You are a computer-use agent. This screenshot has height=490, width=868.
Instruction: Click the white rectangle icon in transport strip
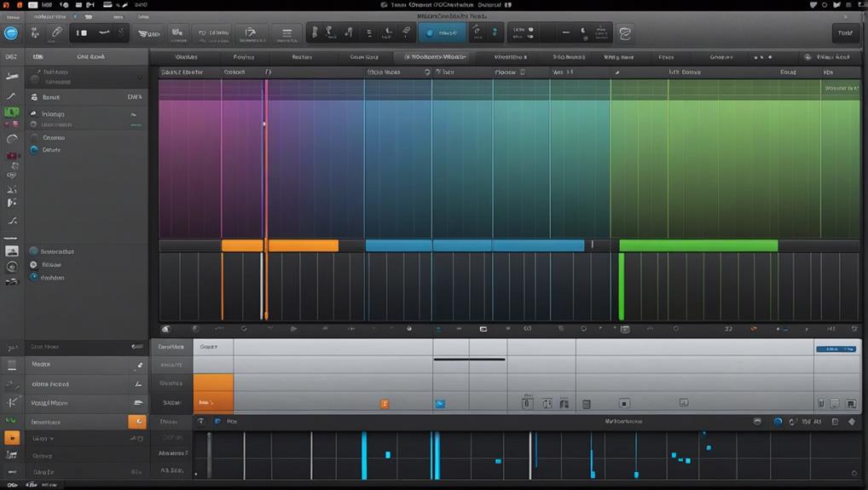pos(483,329)
